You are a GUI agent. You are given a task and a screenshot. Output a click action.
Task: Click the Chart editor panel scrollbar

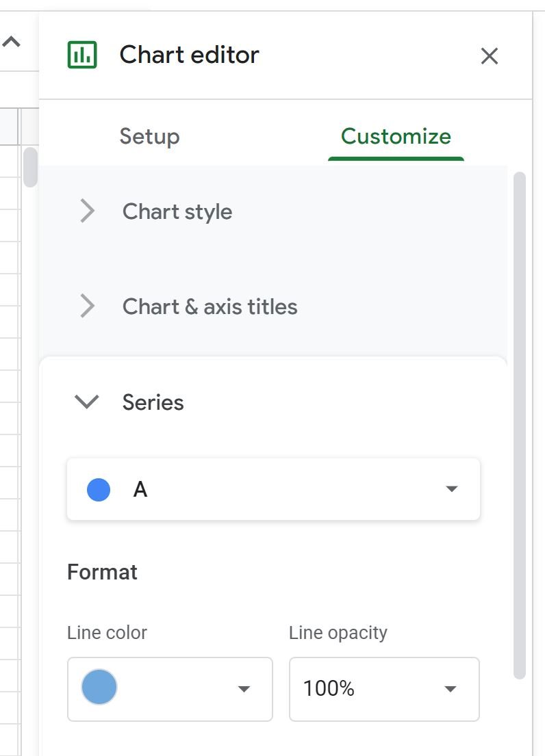(520, 426)
